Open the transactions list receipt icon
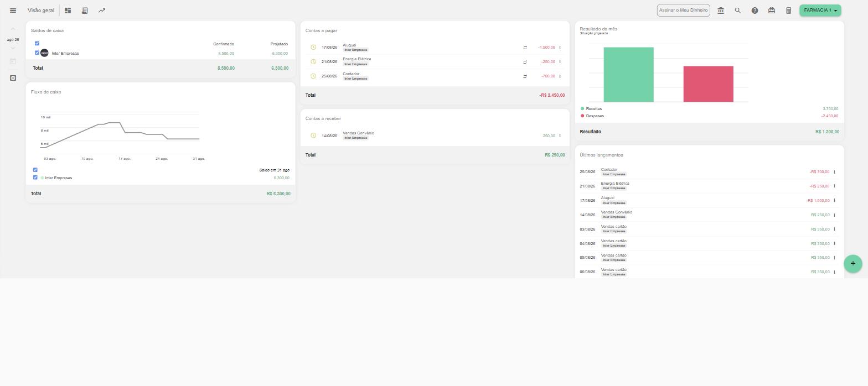The height and width of the screenshot is (386, 868). 85,11
